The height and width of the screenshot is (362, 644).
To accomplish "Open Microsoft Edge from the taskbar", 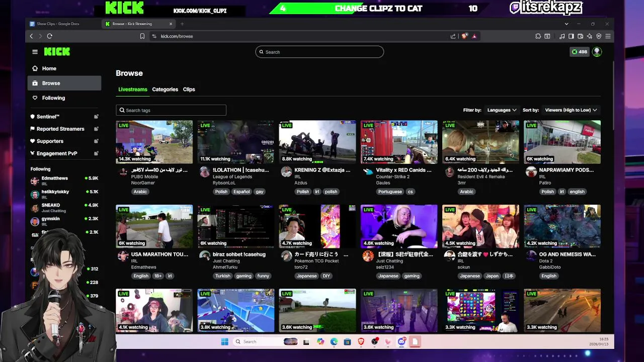I will pyautogui.click(x=334, y=342).
